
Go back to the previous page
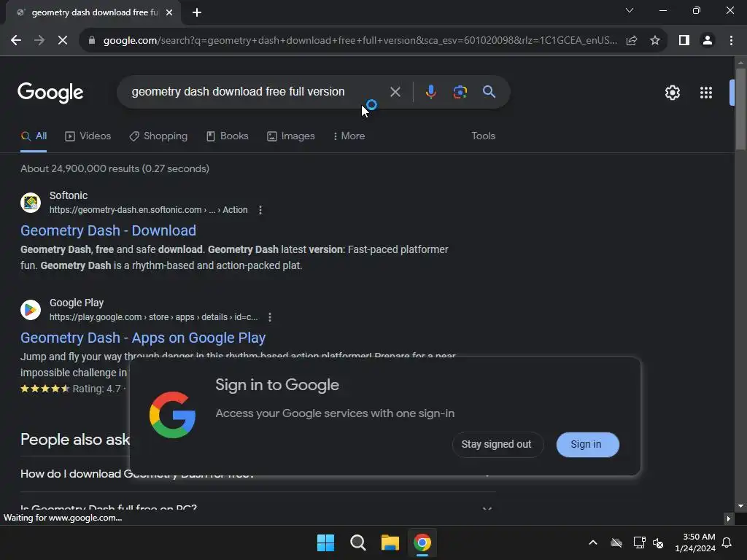[x=16, y=41]
